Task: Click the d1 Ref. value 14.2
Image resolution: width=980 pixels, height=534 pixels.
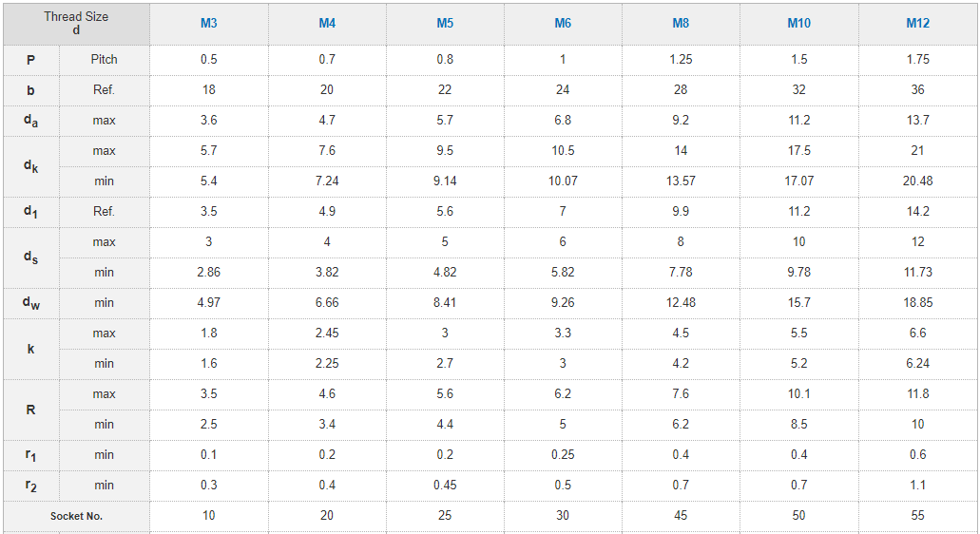Action: pos(917,212)
